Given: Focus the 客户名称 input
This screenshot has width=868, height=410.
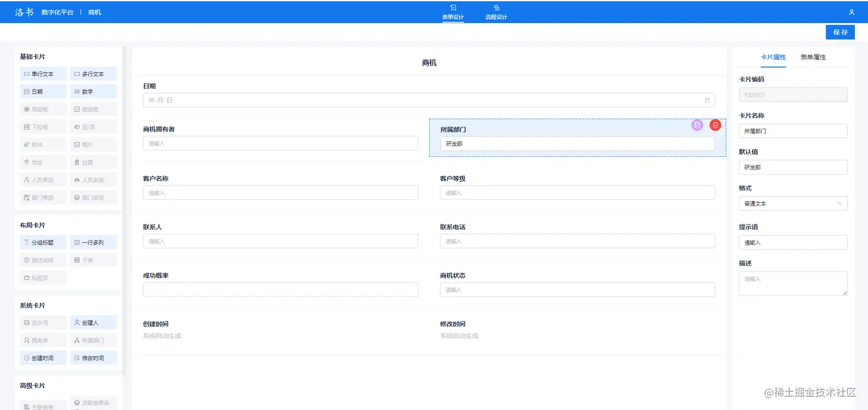Looking at the screenshot, I should pos(281,192).
